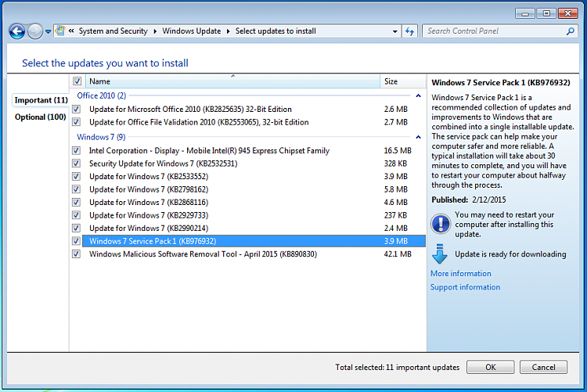Click the 237 KB size value

(x=395, y=215)
